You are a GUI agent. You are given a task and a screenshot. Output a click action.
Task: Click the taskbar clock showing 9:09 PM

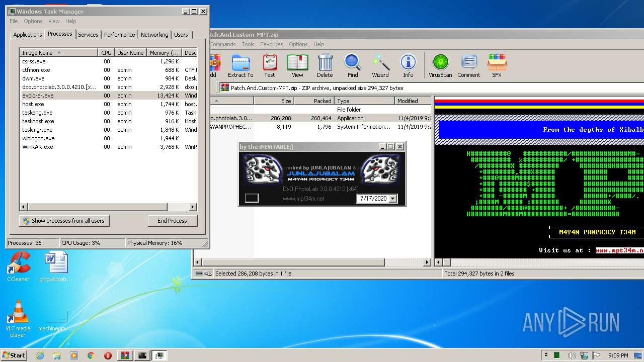618,355
